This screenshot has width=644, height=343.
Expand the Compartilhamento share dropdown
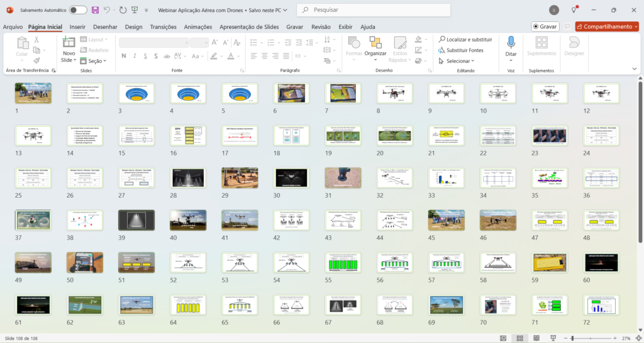click(635, 26)
